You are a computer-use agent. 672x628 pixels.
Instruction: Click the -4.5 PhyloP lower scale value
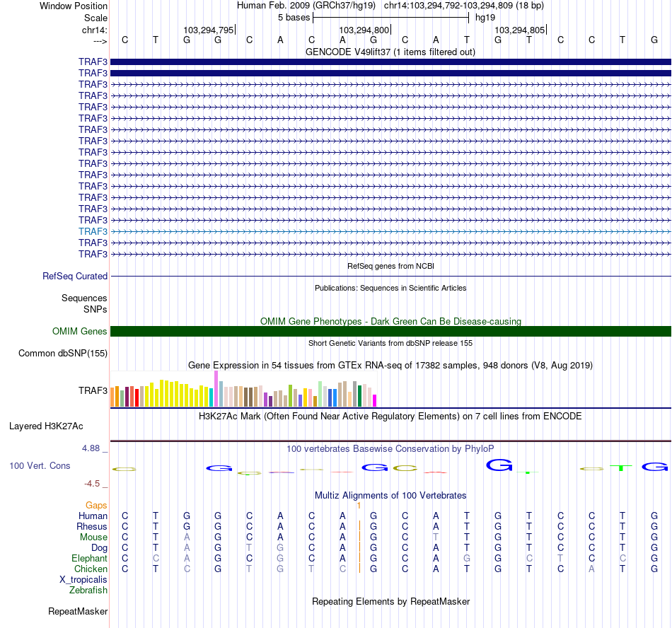(x=92, y=484)
